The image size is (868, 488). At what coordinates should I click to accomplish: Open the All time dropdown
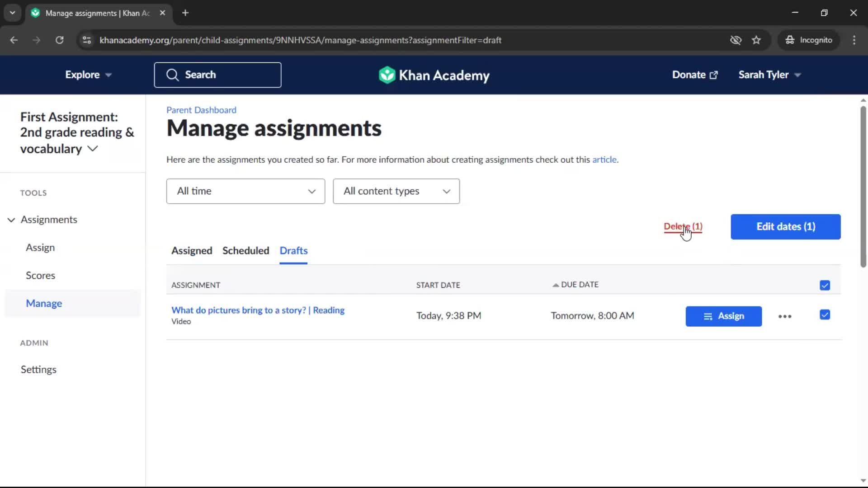[245, 191]
